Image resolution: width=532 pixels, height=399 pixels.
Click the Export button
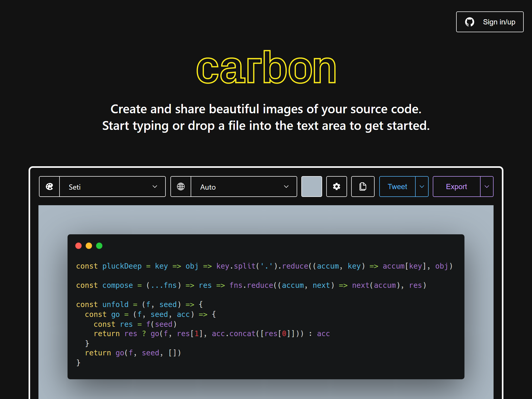point(456,187)
